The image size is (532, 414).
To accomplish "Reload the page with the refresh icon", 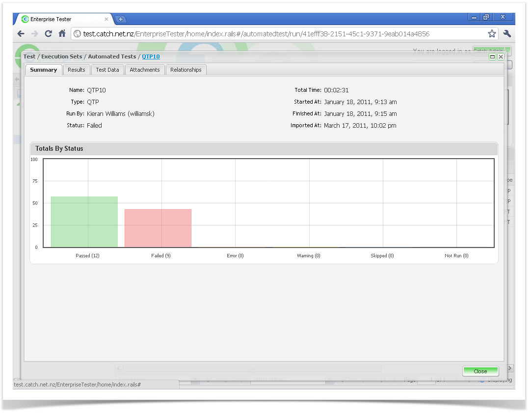I will click(48, 34).
